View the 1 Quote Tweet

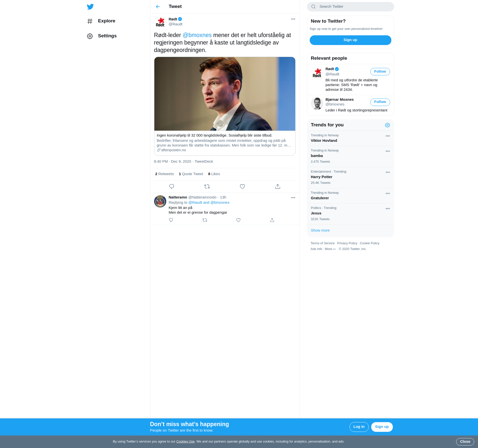191,174
